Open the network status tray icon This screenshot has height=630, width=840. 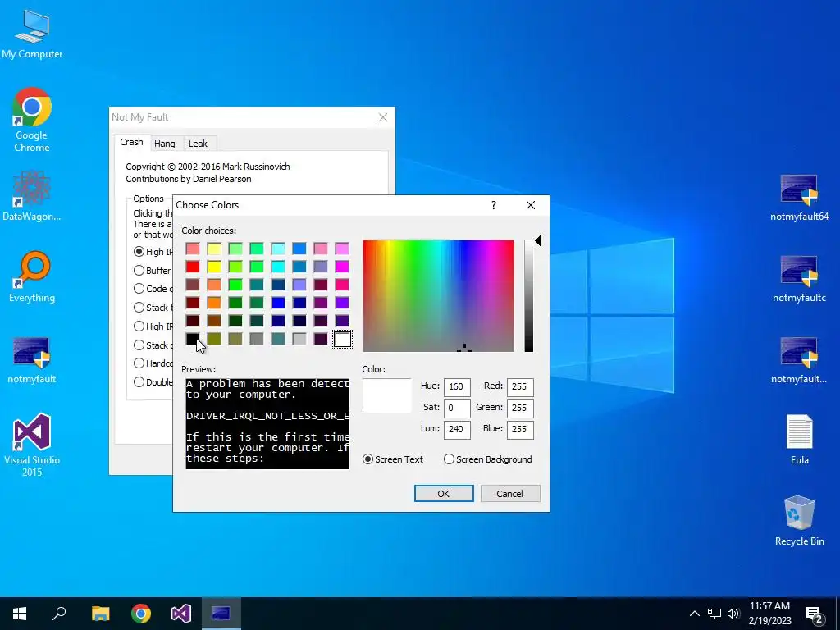714,614
